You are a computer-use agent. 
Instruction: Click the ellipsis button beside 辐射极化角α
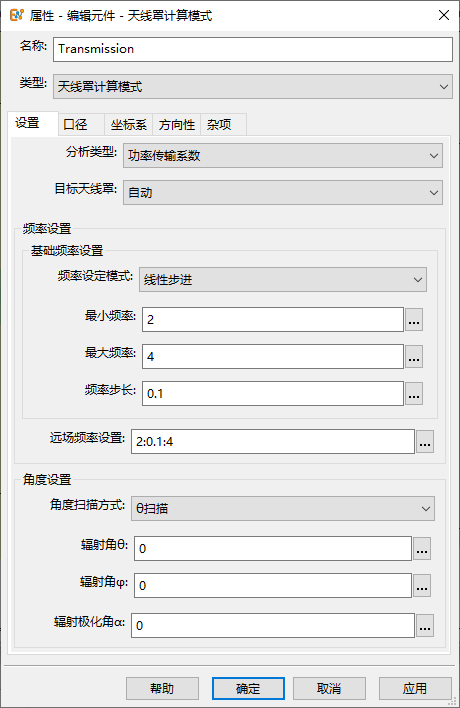pos(425,625)
